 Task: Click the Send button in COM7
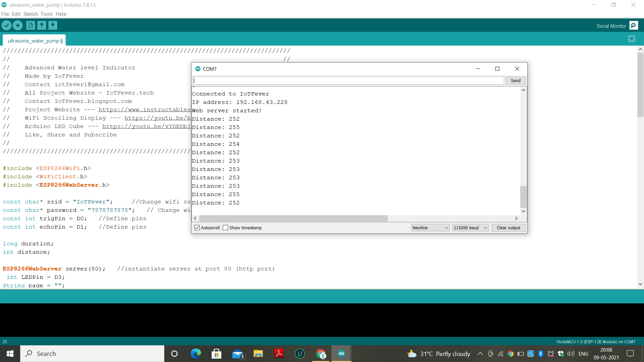(516, 80)
